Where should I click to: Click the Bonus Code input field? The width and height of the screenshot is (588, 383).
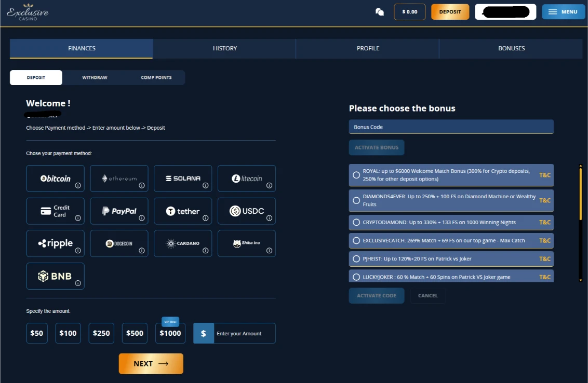click(451, 127)
